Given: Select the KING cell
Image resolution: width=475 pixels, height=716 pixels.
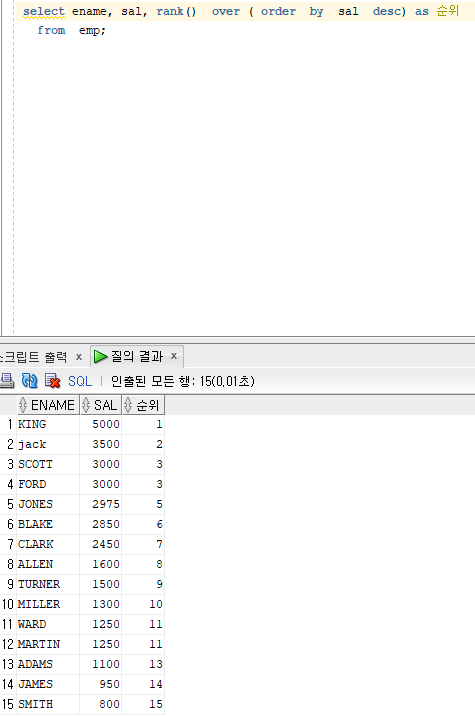Looking at the screenshot, I should click(x=48, y=424).
